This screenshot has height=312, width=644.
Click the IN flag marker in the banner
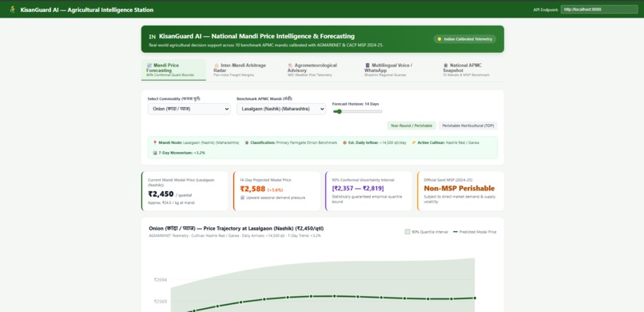(152, 37)
